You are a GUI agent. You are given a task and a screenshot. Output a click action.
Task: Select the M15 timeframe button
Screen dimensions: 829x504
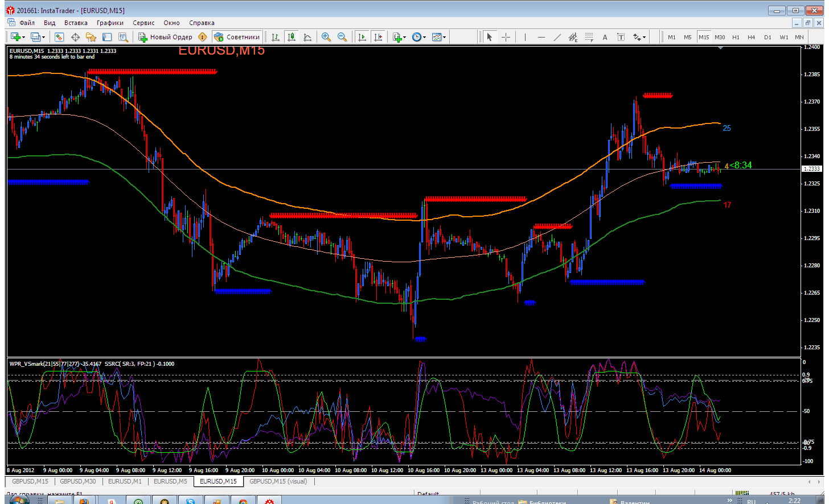pyautogui.click(x=704, y=37)
